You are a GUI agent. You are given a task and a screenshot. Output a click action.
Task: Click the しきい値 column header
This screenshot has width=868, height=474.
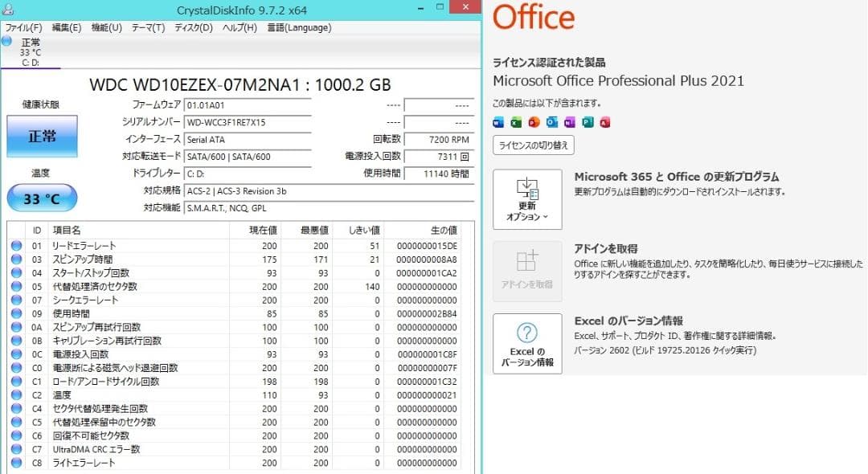coord(358,230)
